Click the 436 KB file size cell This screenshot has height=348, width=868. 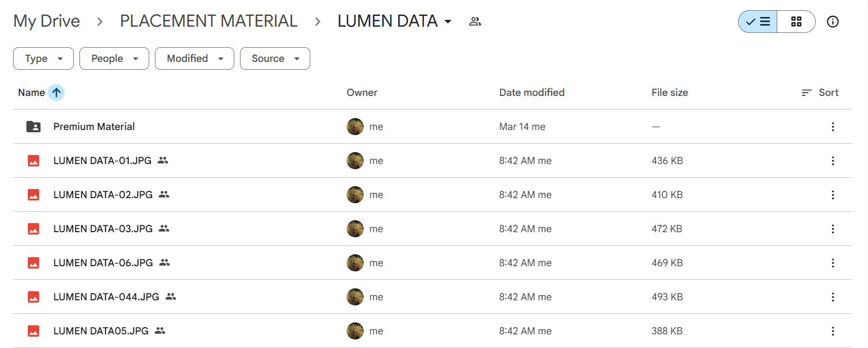click(x=667, y=161)
